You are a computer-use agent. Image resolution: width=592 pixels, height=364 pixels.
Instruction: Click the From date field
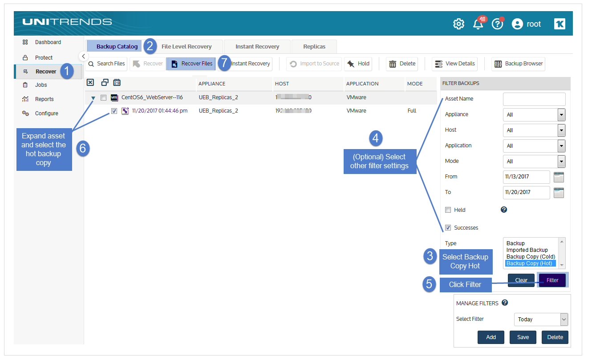[527, 177]
